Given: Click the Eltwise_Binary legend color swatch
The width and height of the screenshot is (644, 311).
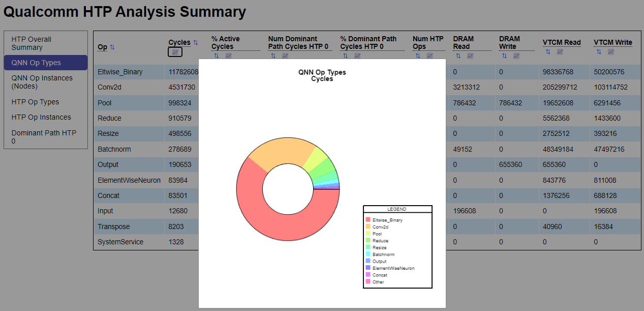Looking at the screenshot, I should pyautogui.click(x=368, y=220).
